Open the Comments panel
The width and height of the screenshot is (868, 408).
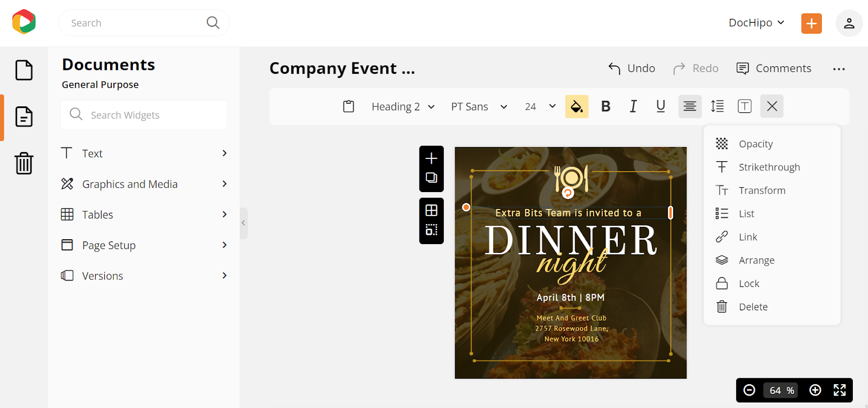click(x=774, y=68)
